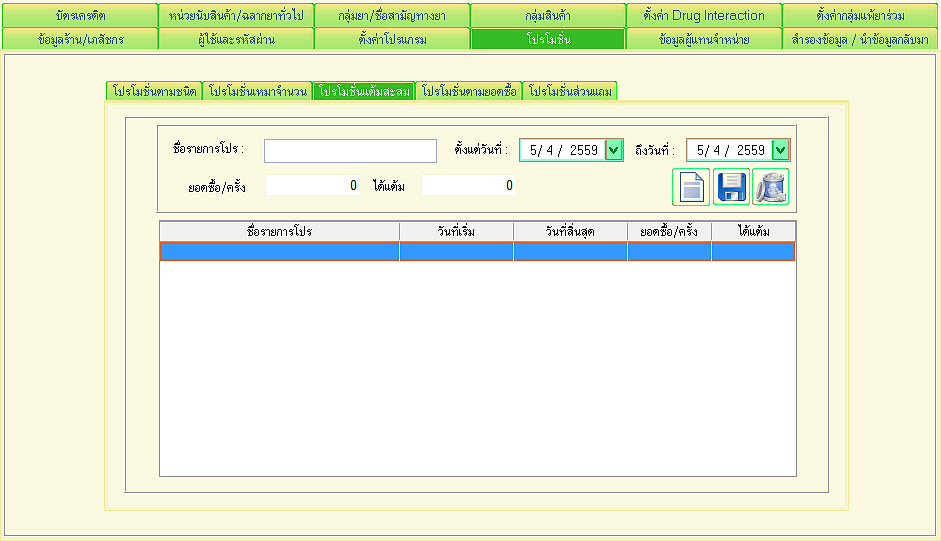Click the ชื่อรายการโปร text input field
This screenshot has width=941, height=541.
(x=350, y=150)
